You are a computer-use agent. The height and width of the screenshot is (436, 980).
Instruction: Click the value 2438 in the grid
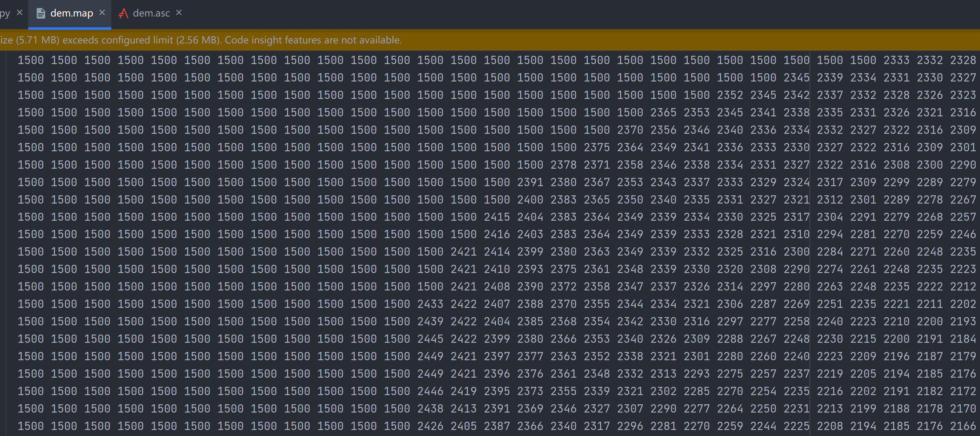tap(430, 409)
